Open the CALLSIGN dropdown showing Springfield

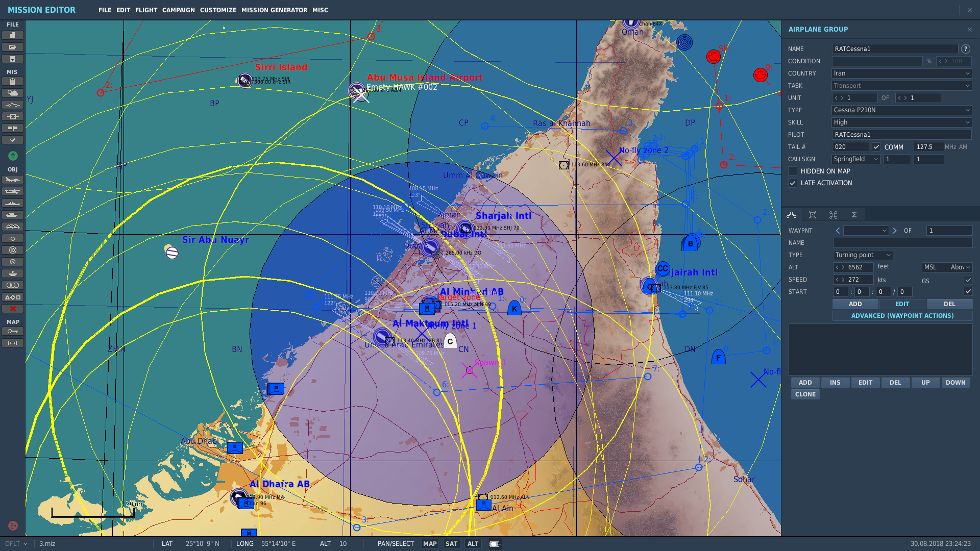(x=856, y=159)
